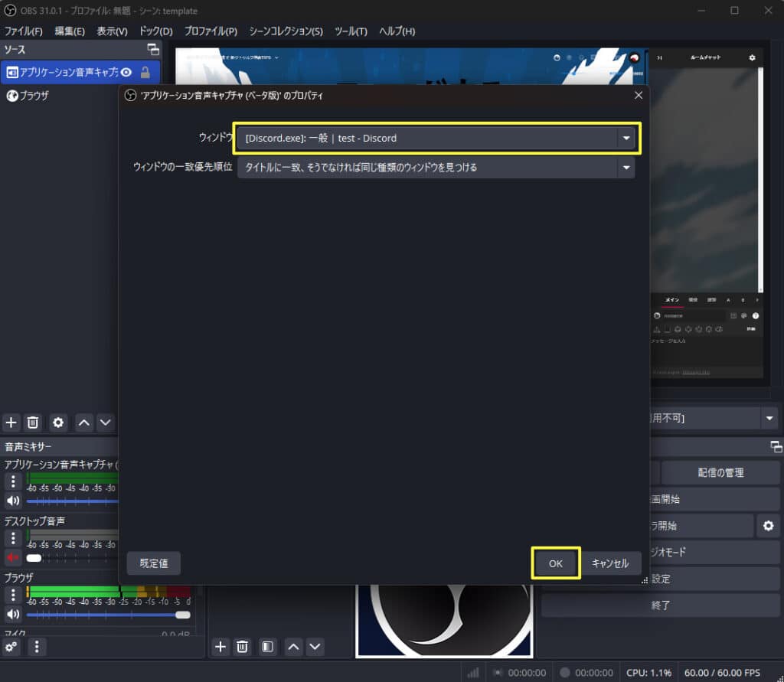Open the dropdown right of the preview
This screenshot has width=784, height=682.
[769, 418]
